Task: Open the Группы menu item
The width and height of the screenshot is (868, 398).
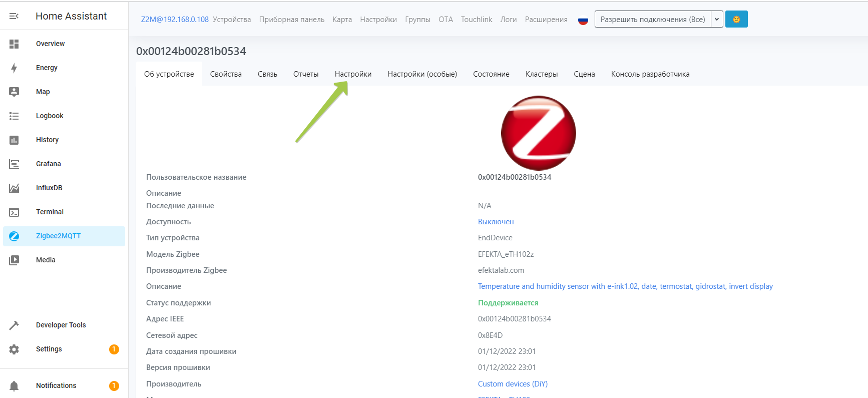Action: (x=418, y=20)
